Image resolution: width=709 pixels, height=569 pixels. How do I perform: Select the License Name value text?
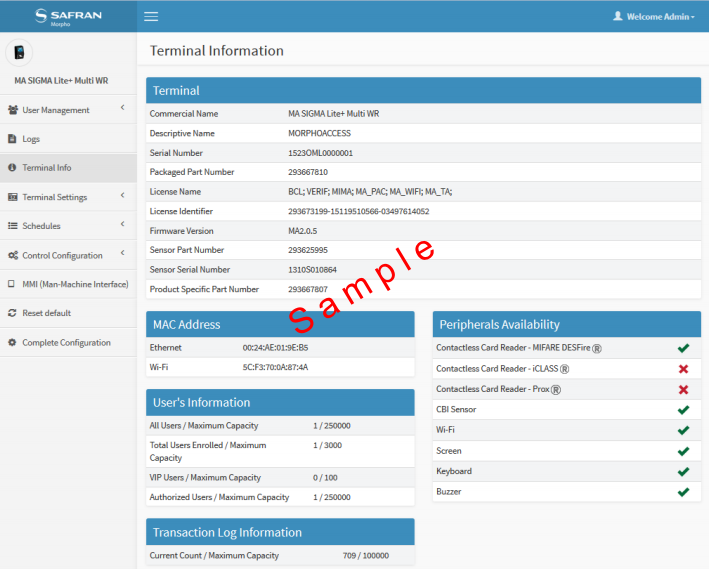[370, 192]
